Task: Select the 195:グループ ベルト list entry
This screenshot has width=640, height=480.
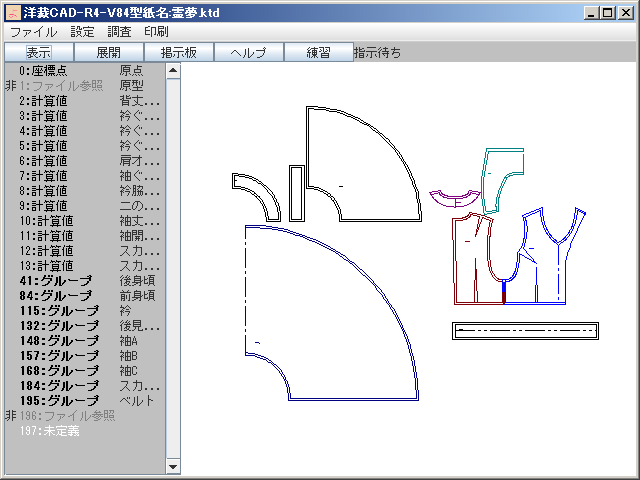Action: 80,401
